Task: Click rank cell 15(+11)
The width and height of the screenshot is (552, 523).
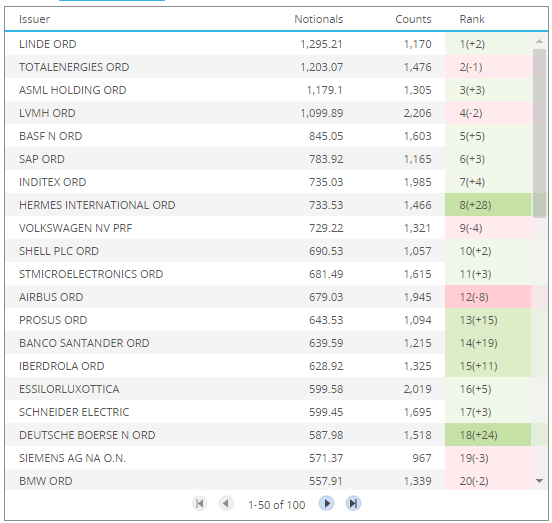Action: pos(488,366)
